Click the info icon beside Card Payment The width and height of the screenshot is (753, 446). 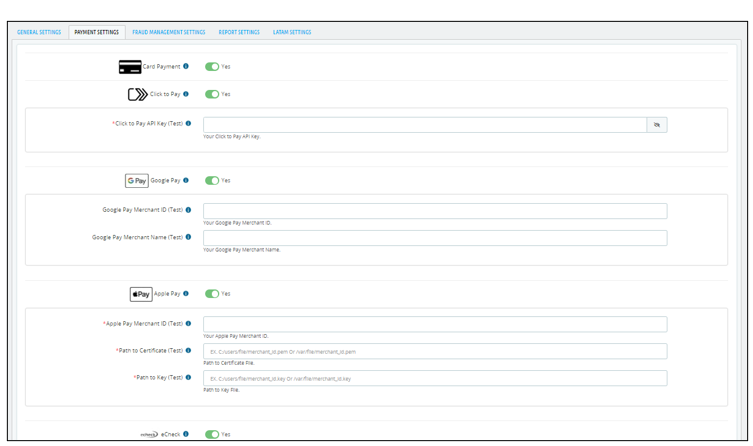(x=186, y=67)
